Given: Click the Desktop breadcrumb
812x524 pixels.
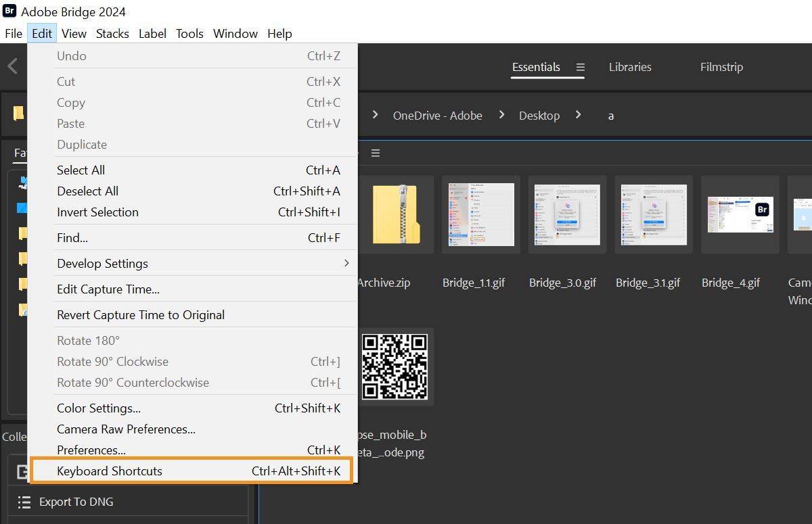Looking at the screenshot, I should click(x=539, y=116).
